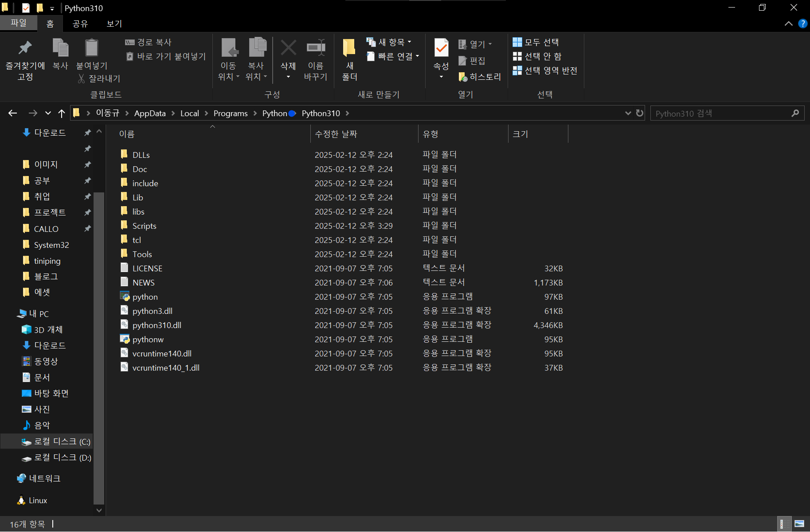Viewport: 810px width, 532px height.
Task: Open Easy access (빠른 연결) dropdown
Action: [x=393, y=56]
